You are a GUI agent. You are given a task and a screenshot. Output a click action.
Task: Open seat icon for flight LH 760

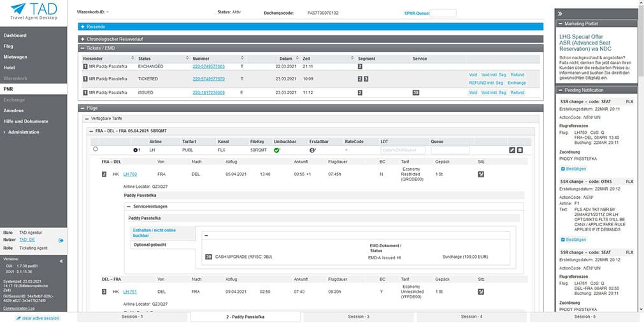tap(481, 174)
